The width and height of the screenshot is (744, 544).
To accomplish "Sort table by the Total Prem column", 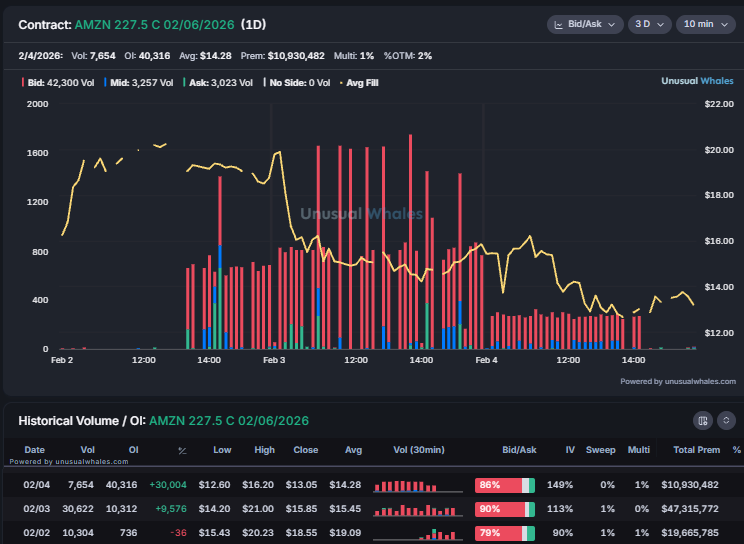I will coord(696,450).
